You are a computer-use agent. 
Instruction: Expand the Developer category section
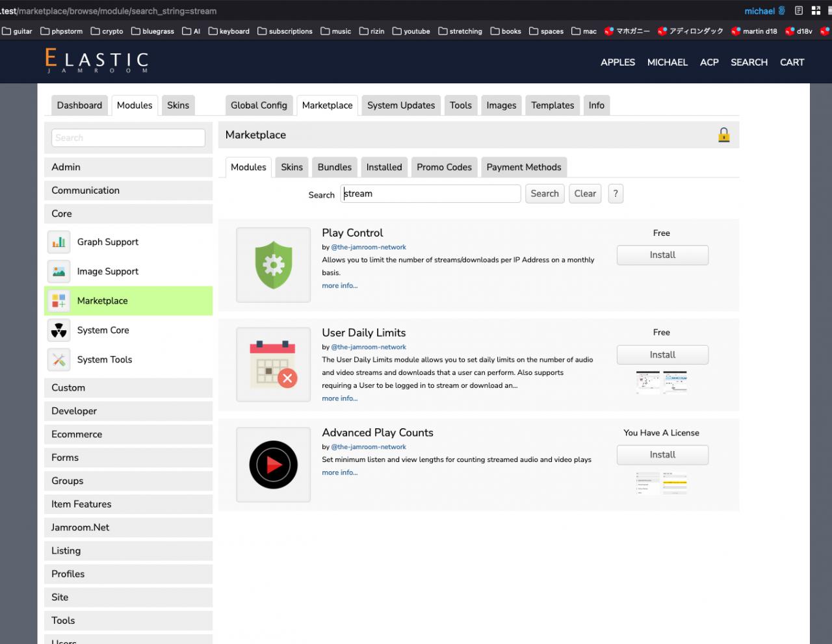click(x=128, y=411)
